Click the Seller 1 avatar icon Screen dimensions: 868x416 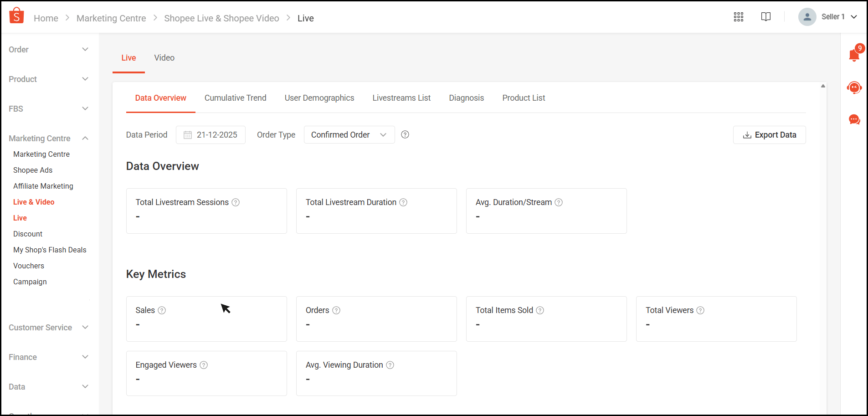(807, 17)
